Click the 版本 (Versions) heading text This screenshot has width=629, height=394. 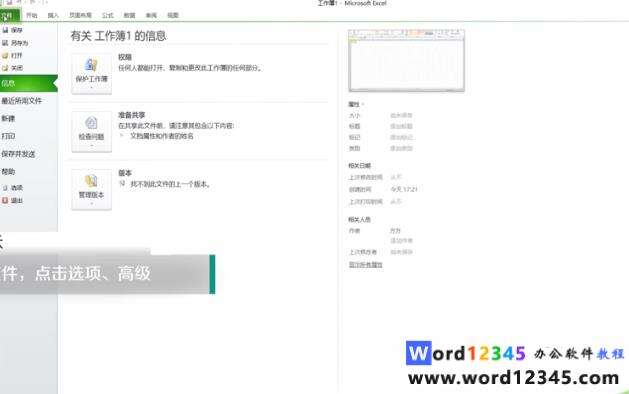tap(125, 173)
